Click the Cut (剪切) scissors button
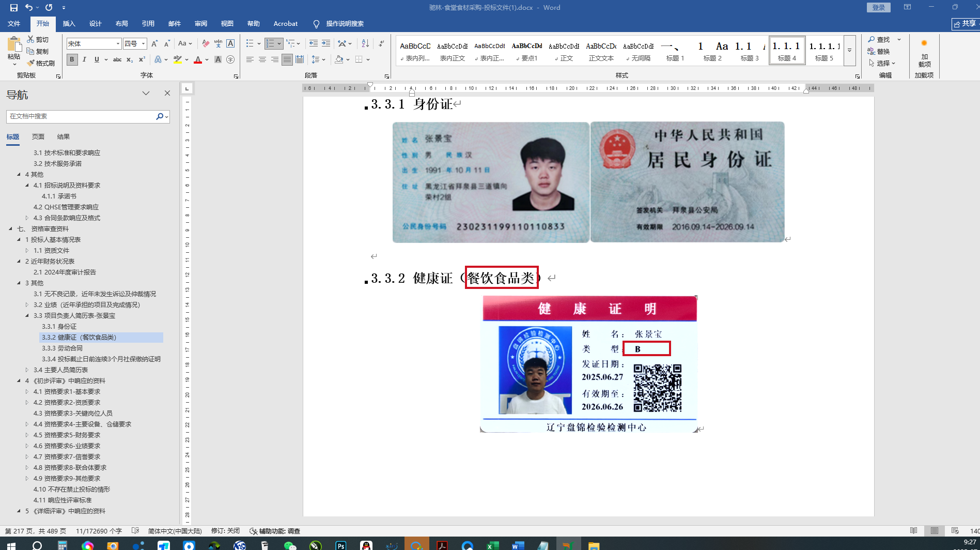Viewport: 980px width, 550px height. point(38,40)
